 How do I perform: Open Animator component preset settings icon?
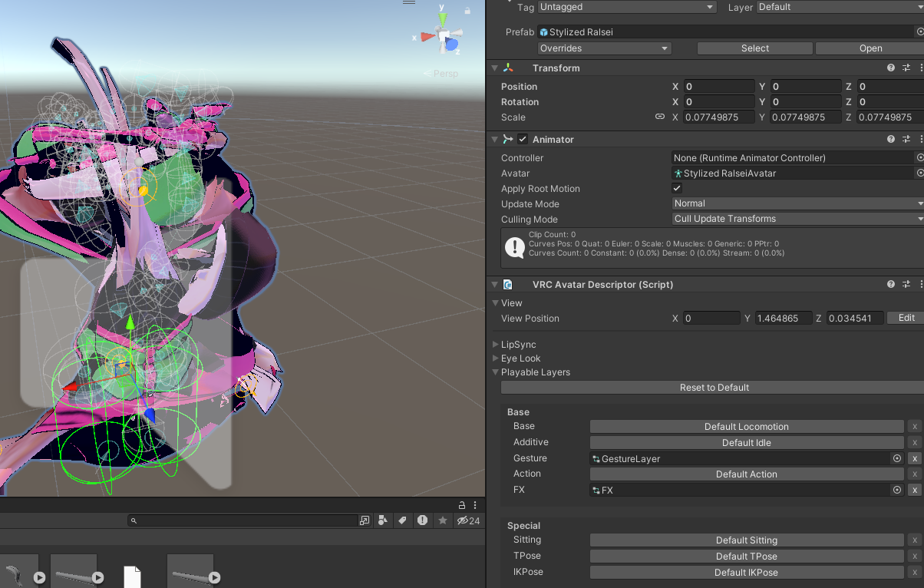coord(906,140)
